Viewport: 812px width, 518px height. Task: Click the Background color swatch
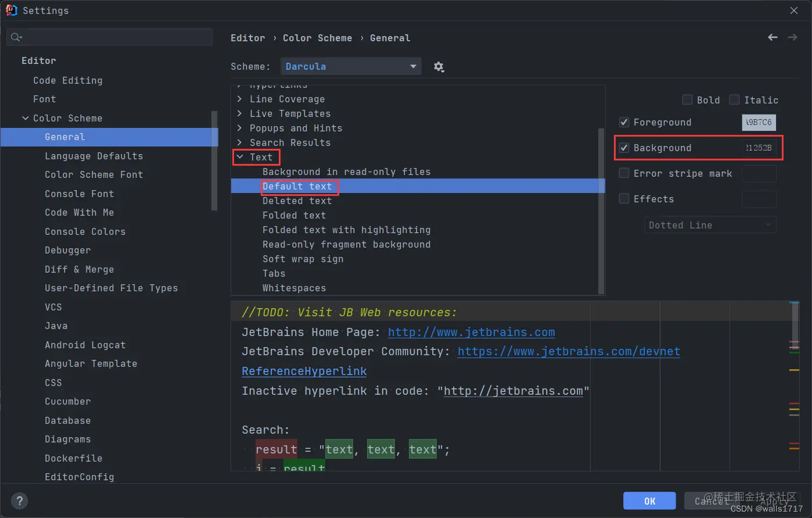coord(759,148)
